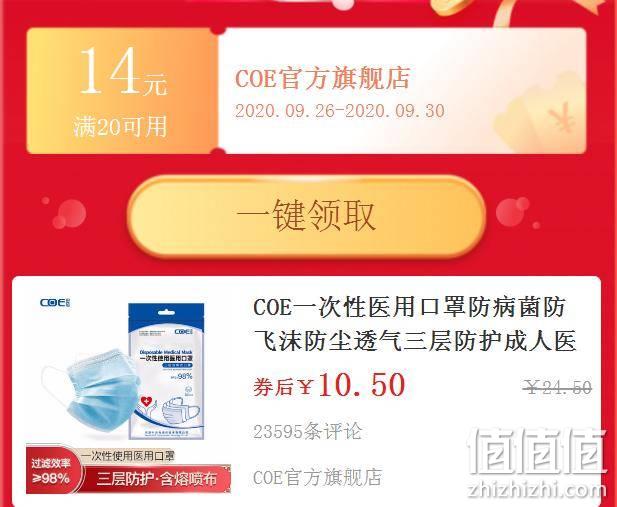617x507 pixels.
Task: Tap the 过滤效率≥98% badge
Action: [x=52, y=471]
